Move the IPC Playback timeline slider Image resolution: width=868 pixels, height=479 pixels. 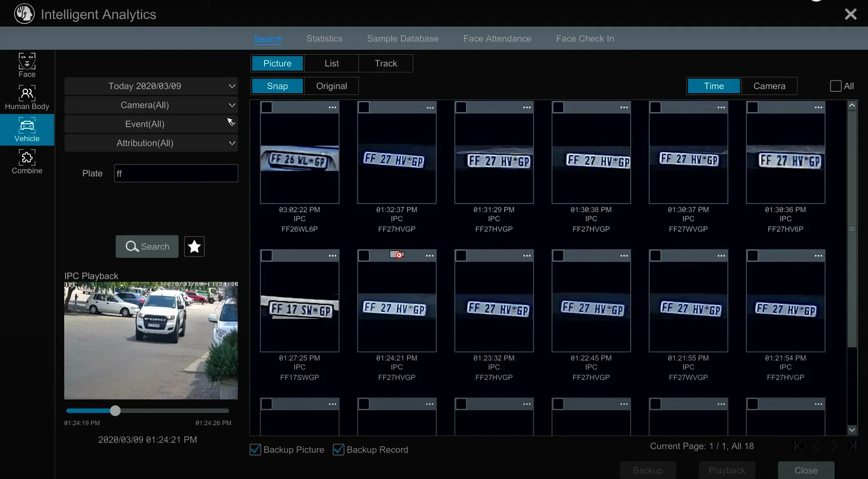coord(116,411)
